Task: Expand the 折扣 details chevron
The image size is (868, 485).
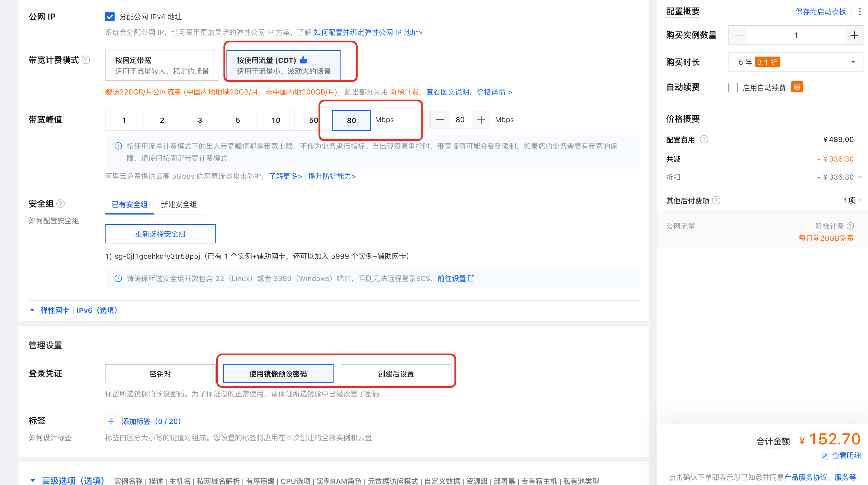Action: point(860,177)
